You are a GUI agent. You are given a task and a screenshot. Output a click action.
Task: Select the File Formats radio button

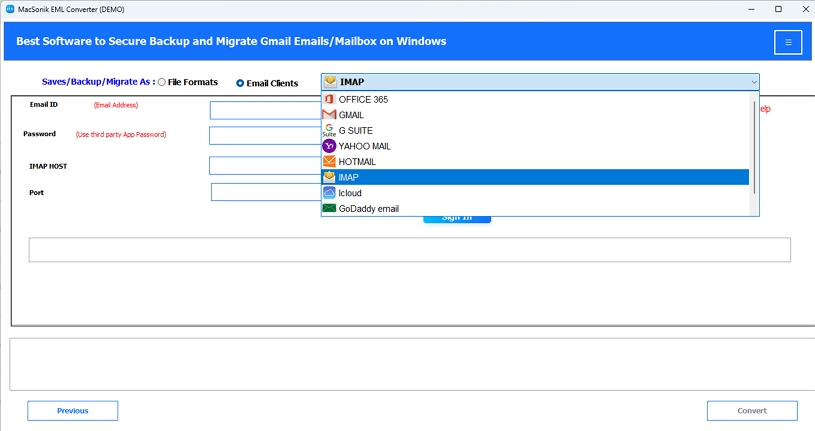pos(162,82)
